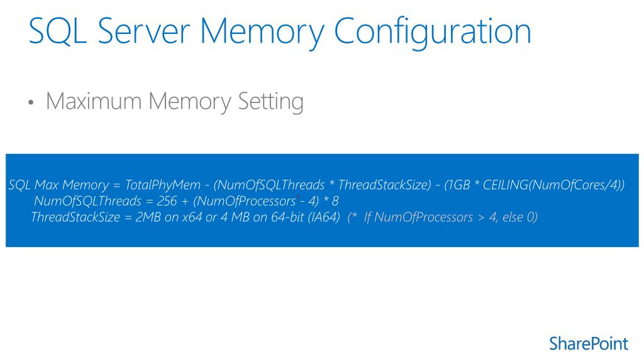Image resolution: width=644 pixels, height=362 pixels.
Task: Click the 'SQL' word in the title
Action: [58, 31]
